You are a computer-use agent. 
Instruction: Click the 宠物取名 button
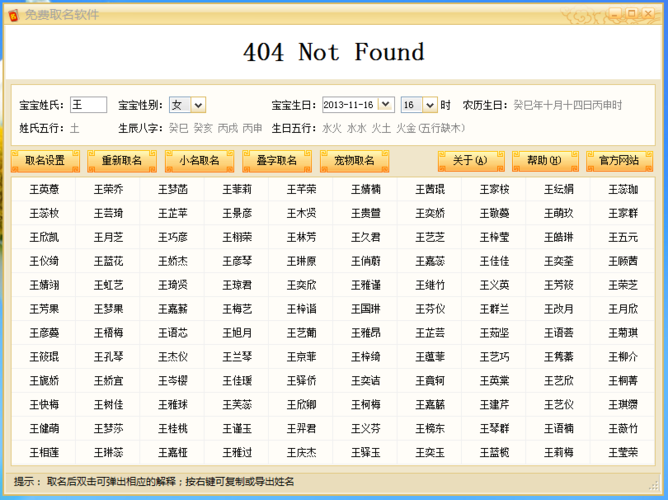[354, 161]
